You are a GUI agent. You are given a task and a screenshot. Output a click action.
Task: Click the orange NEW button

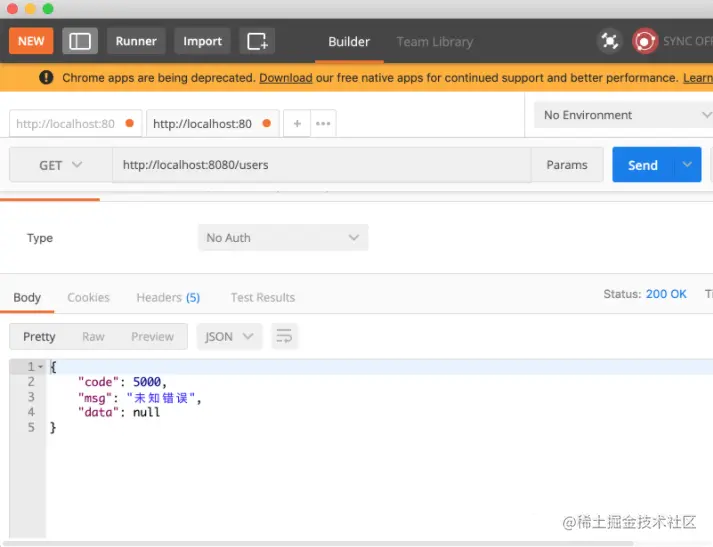coord(31,41)
